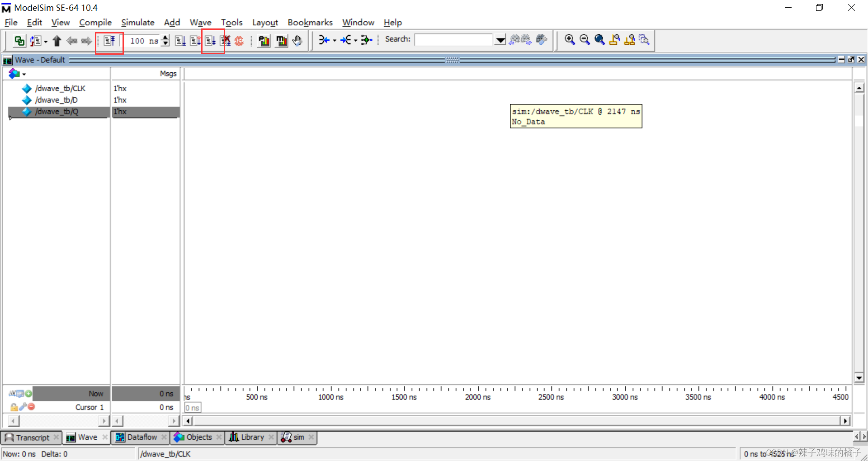Open dropdown next to the Step icon
The image size is (868, 461).
(x=46, y=42)
